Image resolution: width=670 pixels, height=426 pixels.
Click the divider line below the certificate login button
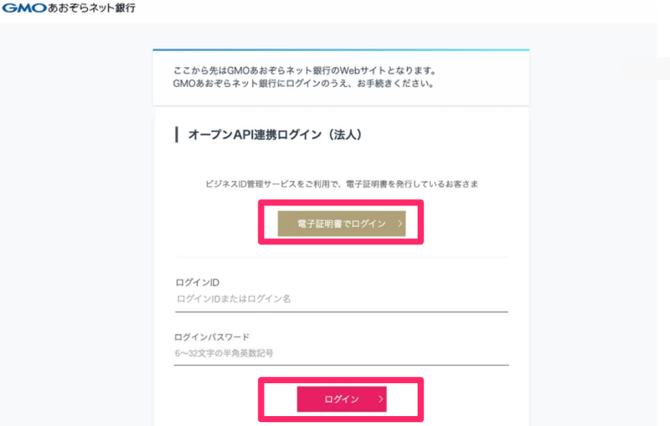click(341, 257)
